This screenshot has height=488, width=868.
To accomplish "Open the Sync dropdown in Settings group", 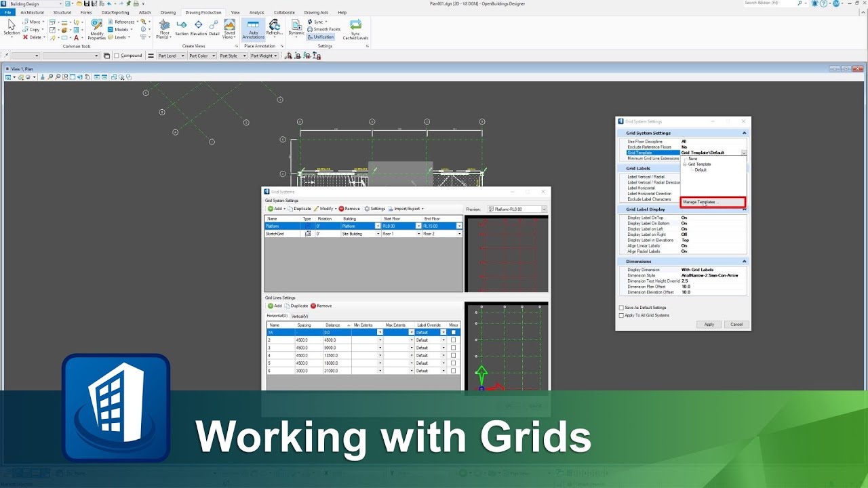I will [x=317, y=22].
